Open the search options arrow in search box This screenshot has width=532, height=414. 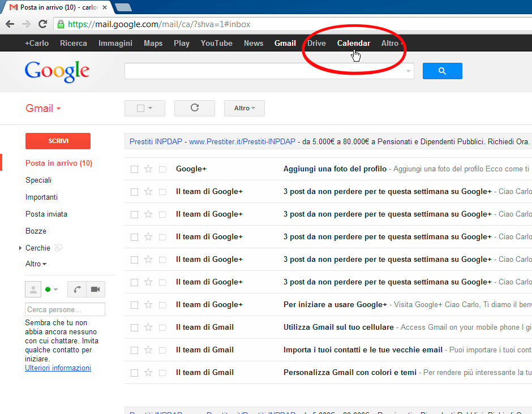coord(408,71)
